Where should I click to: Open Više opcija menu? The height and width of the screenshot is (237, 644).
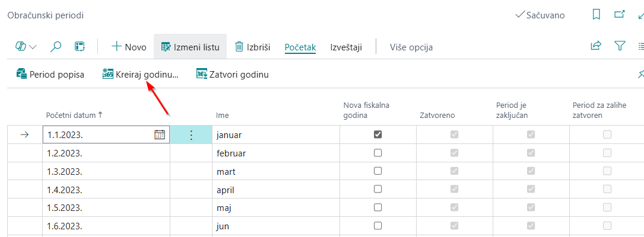point(411,47)
